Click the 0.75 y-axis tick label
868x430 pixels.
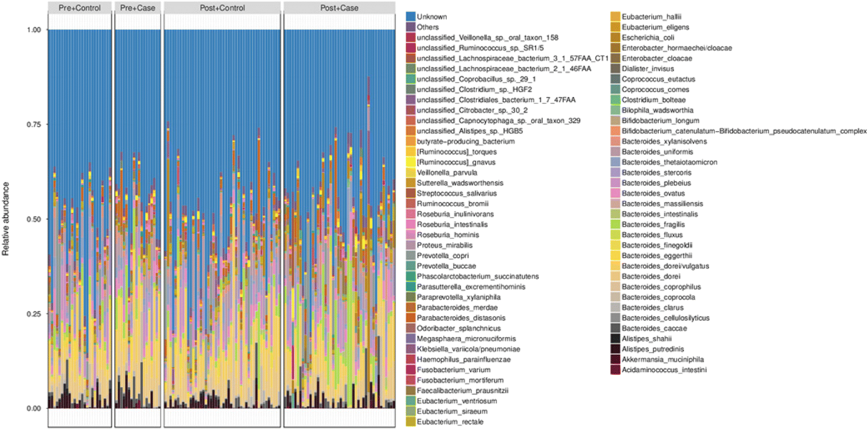(33, 124)
